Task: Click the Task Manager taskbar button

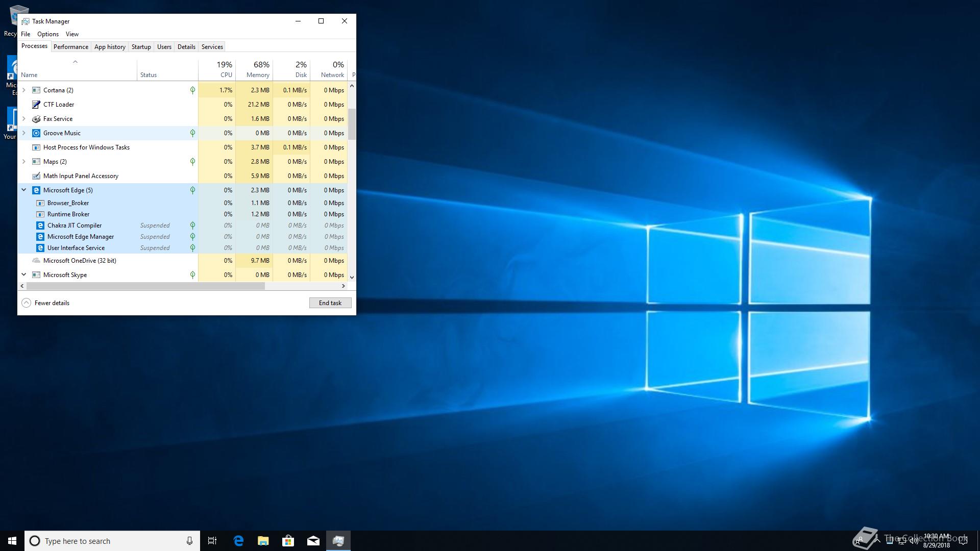Action: tap(338, 541)
